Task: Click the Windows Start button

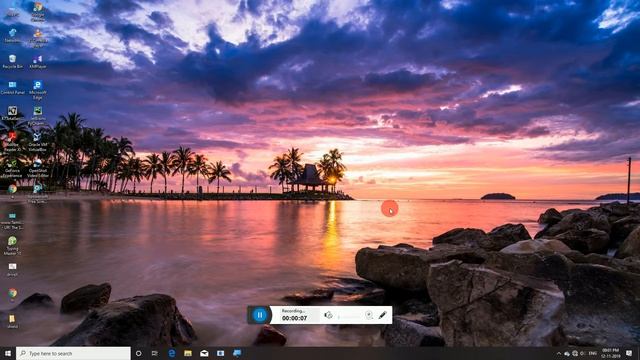Action: pos(7,353)
